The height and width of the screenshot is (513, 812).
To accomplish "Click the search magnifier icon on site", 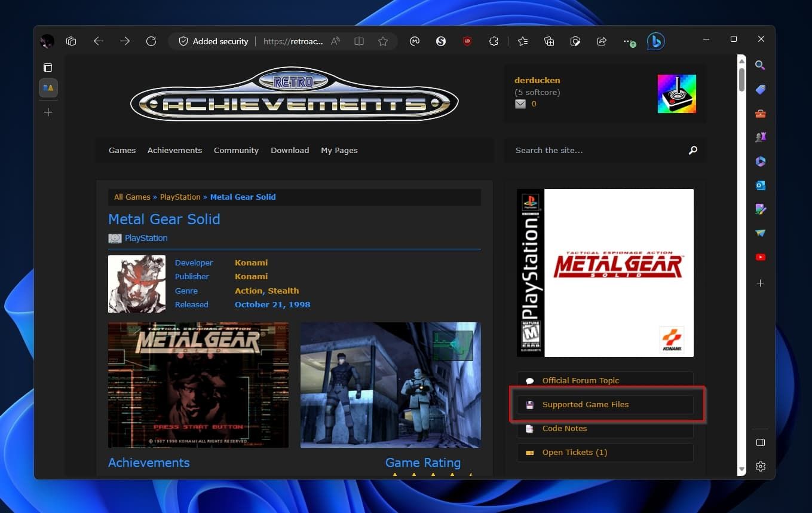I will click(x=693, y=151).
